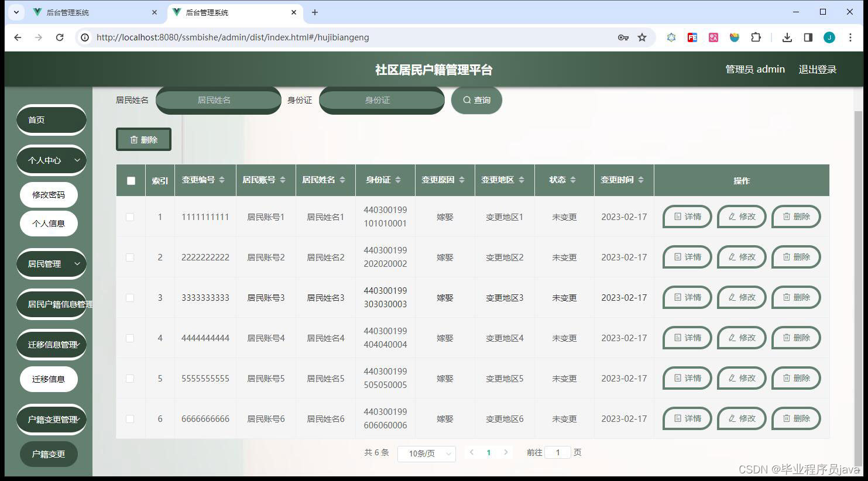
Task: Click the 前往 page number input
Action: pos(557,452)
